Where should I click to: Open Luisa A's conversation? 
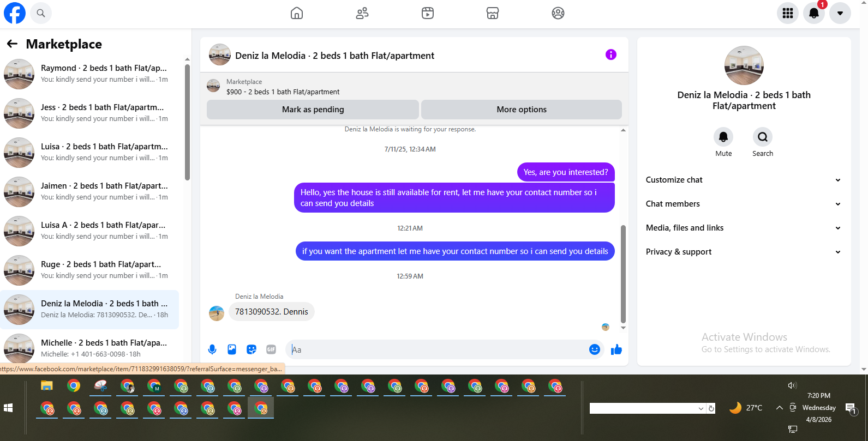pos(90,231)
